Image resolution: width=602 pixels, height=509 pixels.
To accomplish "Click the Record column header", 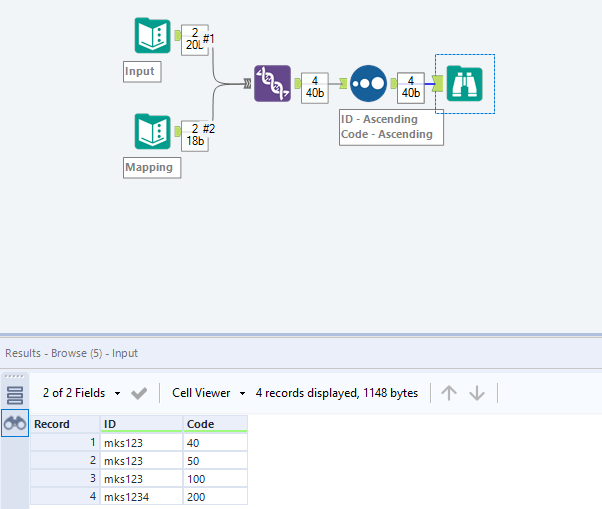I will [65, 424].
